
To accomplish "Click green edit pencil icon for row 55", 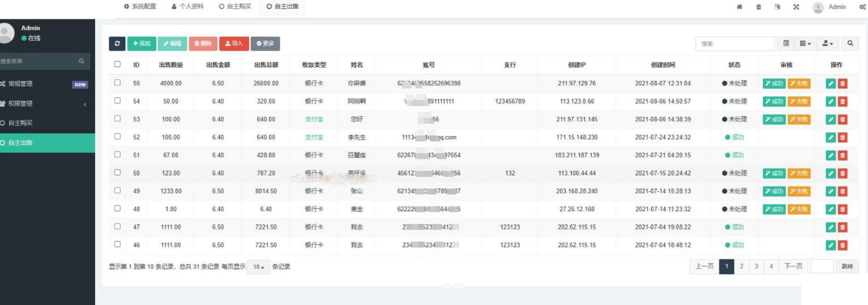I will point(830,84).
